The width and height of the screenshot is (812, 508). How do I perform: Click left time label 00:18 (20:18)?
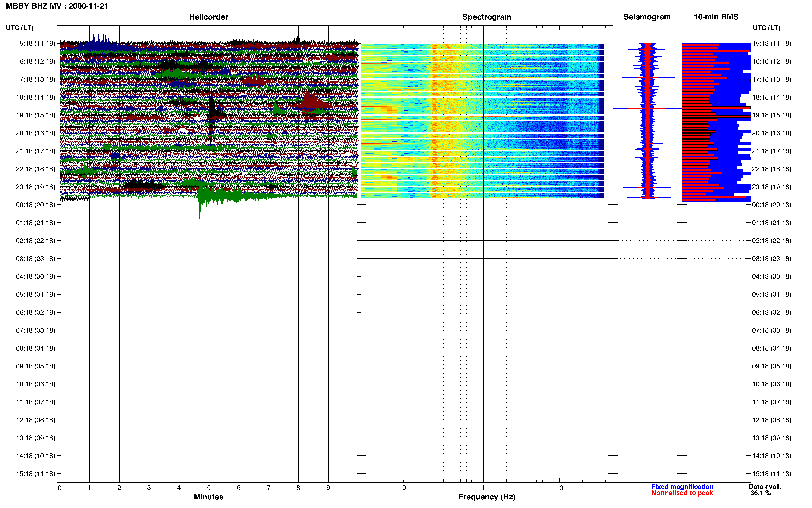[36, 205]
